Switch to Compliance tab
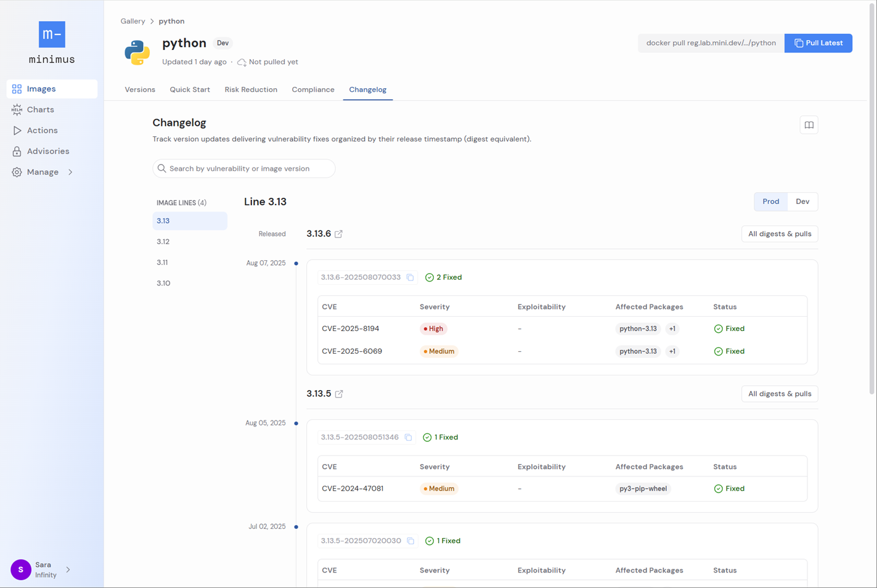This screenshot has height=588, width=877. pyautogui.click(x=313, y=89)
